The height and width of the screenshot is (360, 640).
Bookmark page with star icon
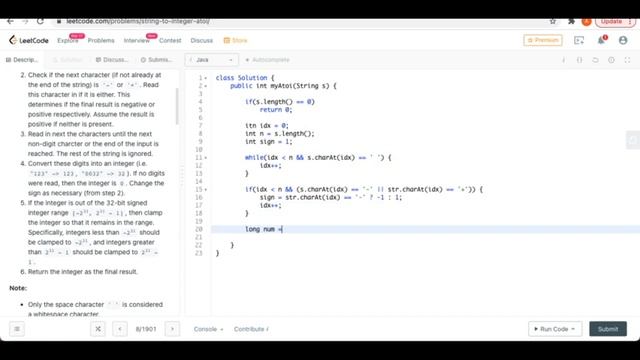tap(553, 21)
